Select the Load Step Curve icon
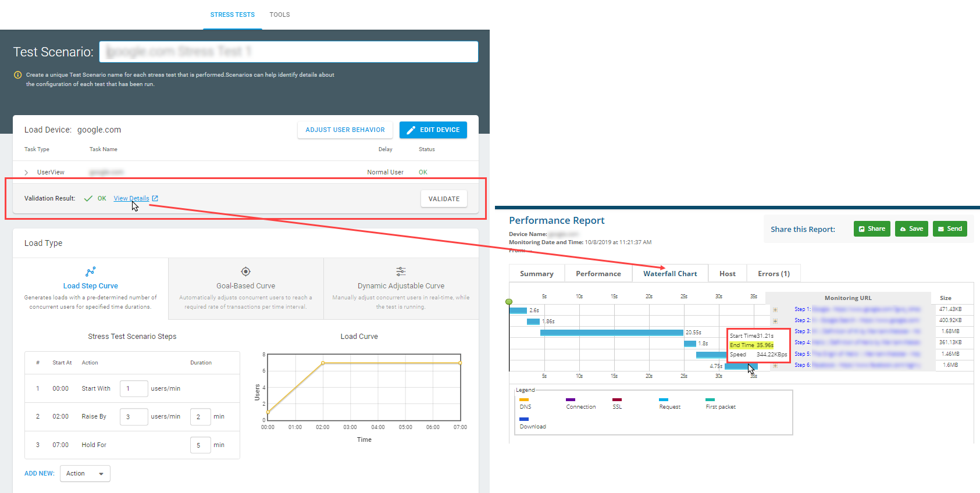The image size is (980, 493). point(90,271)
